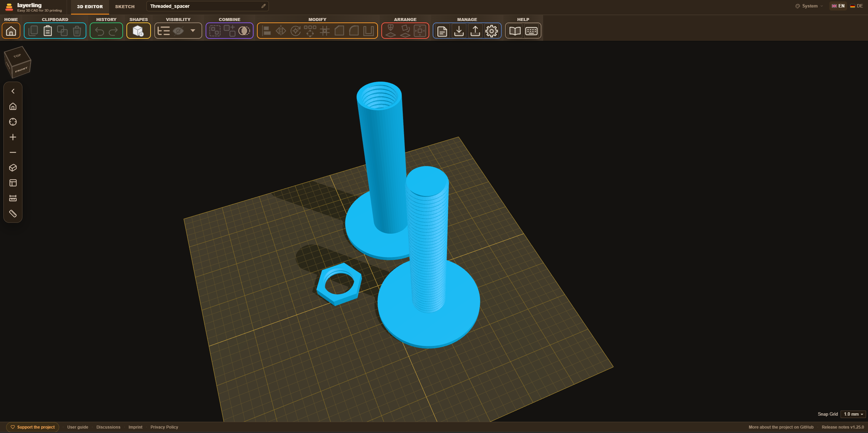This screenshot has width=868, height=433.
Task: Toggle hide selected with the eye icon
Action: tap(178, 31)
